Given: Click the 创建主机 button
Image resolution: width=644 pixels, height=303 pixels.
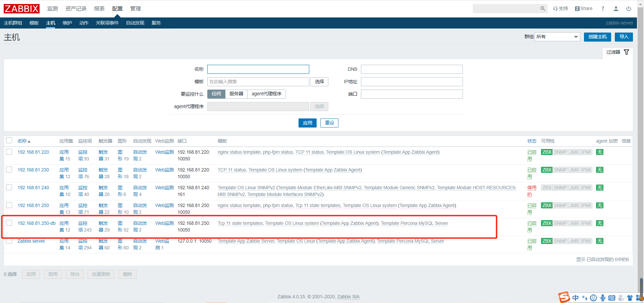Looking at the screenshot, I should coord(597,37).
